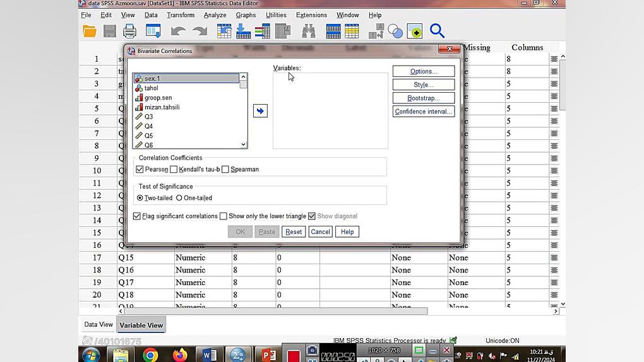
Task: Select Q3 in the variable list
Action: tap(186, 117)
